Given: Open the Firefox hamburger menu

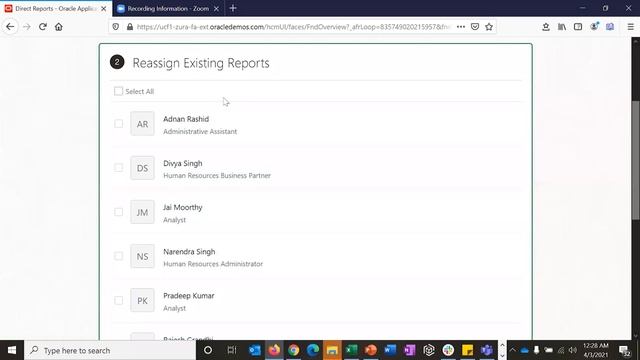Looking at the screenshot, I should coord(630,27).
